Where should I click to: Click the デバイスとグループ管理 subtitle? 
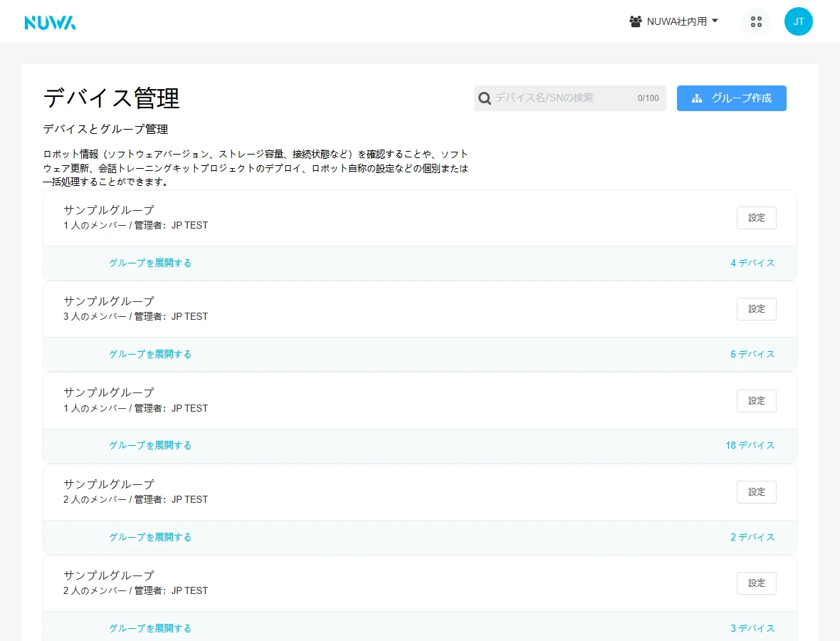click(x=105, y=129)
